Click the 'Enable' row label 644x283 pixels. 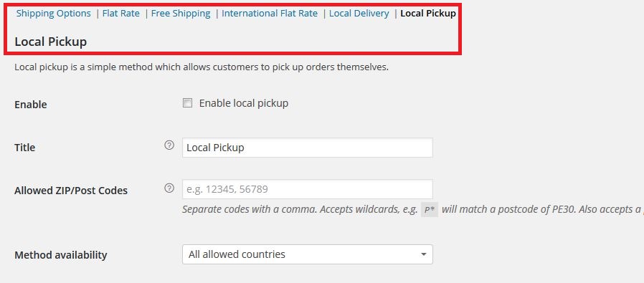tap(31, 104)
